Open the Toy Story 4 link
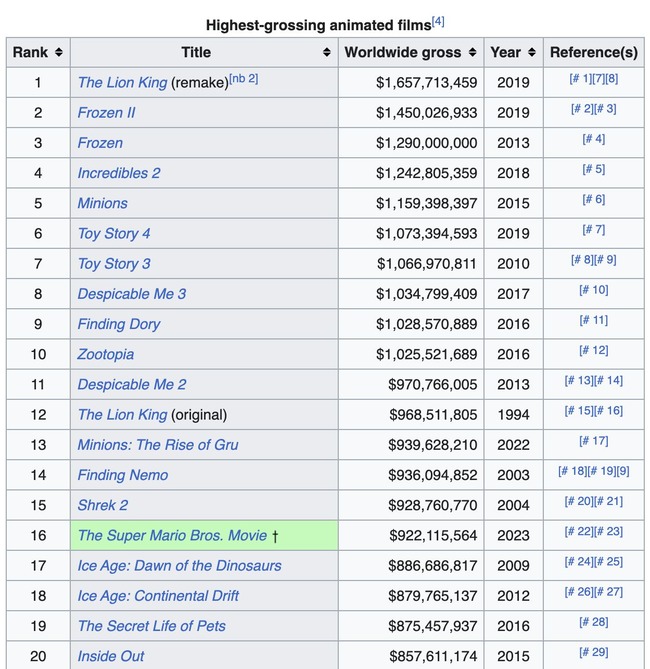The height and width of the screenshot is (669, 650). pyautogui.click(x=114, y=233)
